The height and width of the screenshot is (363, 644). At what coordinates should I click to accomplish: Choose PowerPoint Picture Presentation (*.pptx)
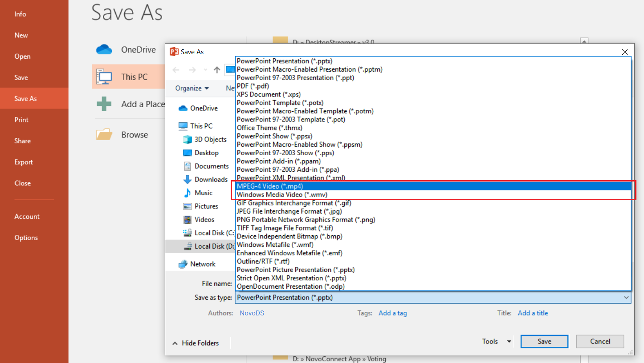[433, 270]
